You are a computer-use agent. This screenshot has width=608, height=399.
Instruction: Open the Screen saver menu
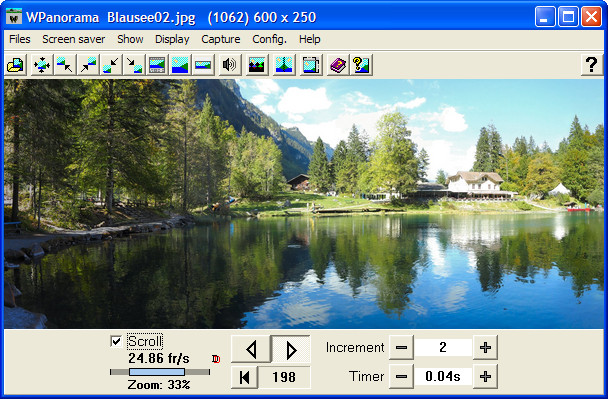pyautogui.click(x=74, y=39)
